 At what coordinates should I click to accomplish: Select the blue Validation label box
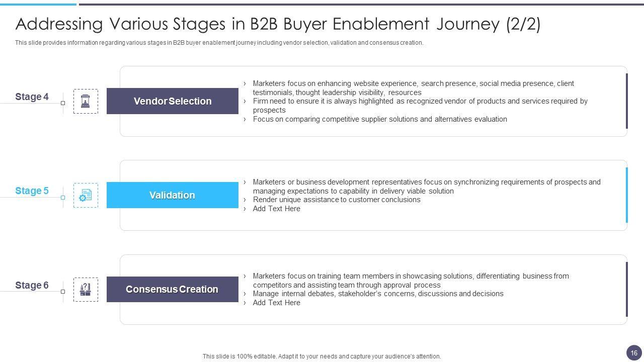pyautogui.click(x=173, y=195)
